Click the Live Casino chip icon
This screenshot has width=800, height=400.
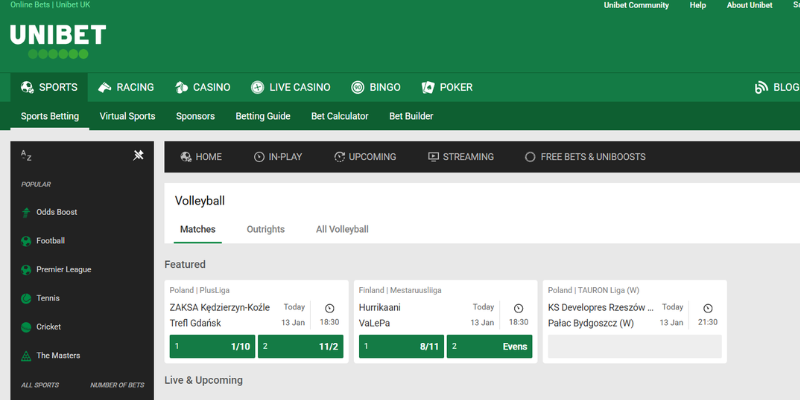tap(258, 87)
